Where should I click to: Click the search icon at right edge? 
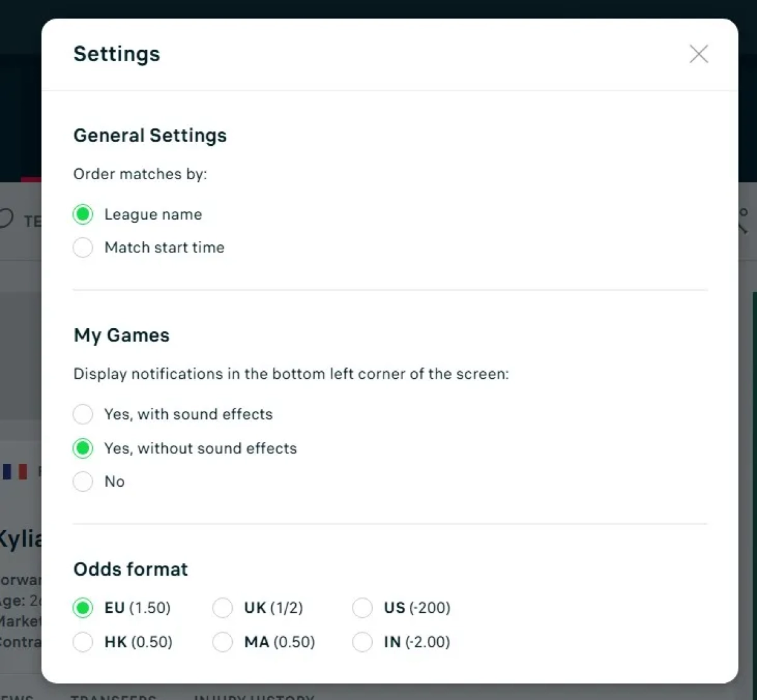tap(744, 221)
